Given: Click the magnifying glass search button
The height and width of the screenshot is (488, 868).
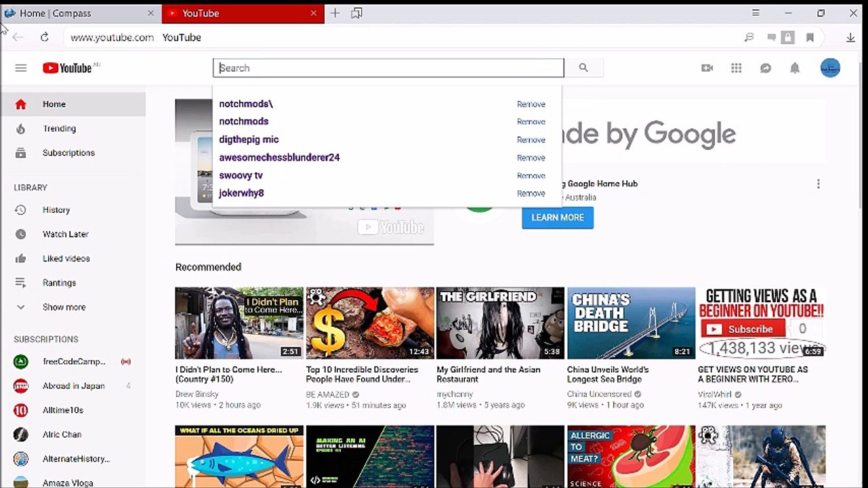Looking at the screenshot, I should click(583, 68).
